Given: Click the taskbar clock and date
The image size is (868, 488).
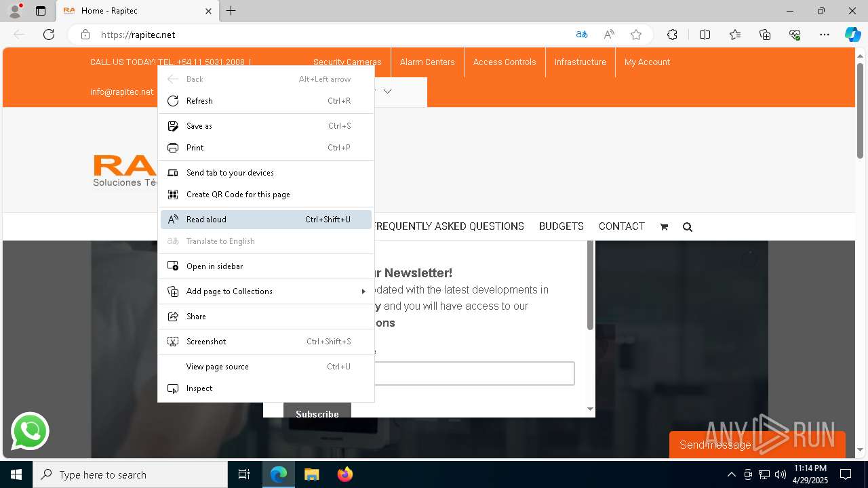Looking at the screenshot, I should [810, 474].
